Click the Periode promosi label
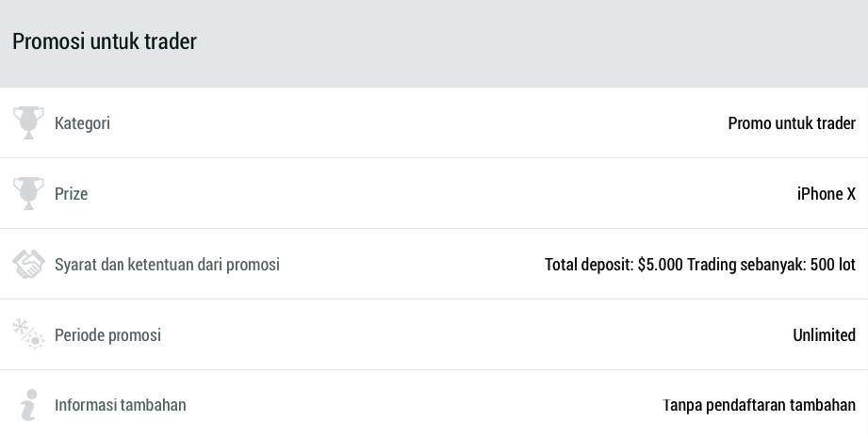 (107, 335)
